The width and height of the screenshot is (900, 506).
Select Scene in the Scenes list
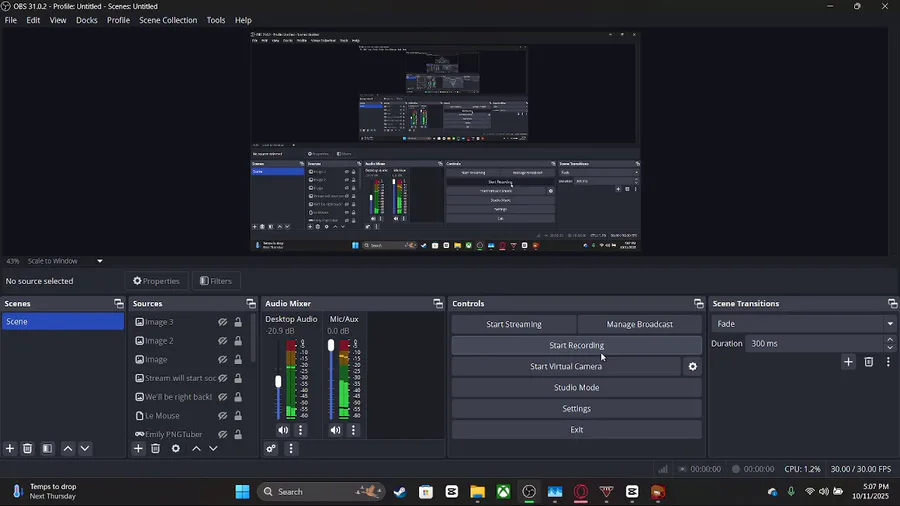click(63, 321)
